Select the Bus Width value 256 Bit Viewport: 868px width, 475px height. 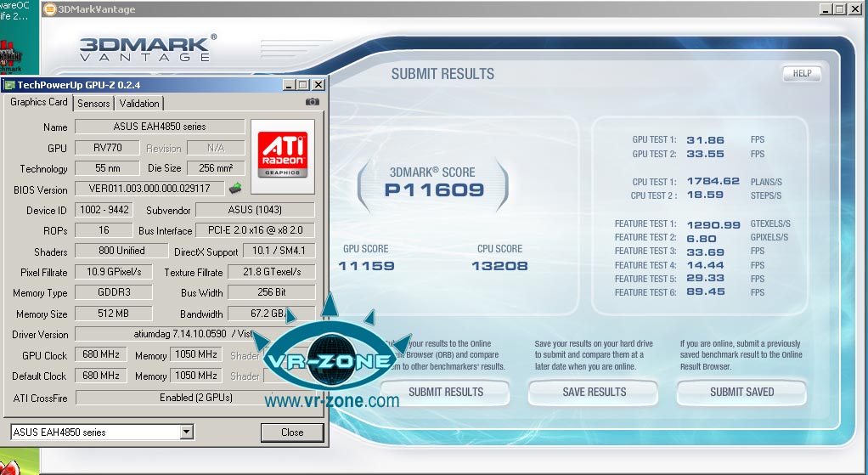pos(271,292)
